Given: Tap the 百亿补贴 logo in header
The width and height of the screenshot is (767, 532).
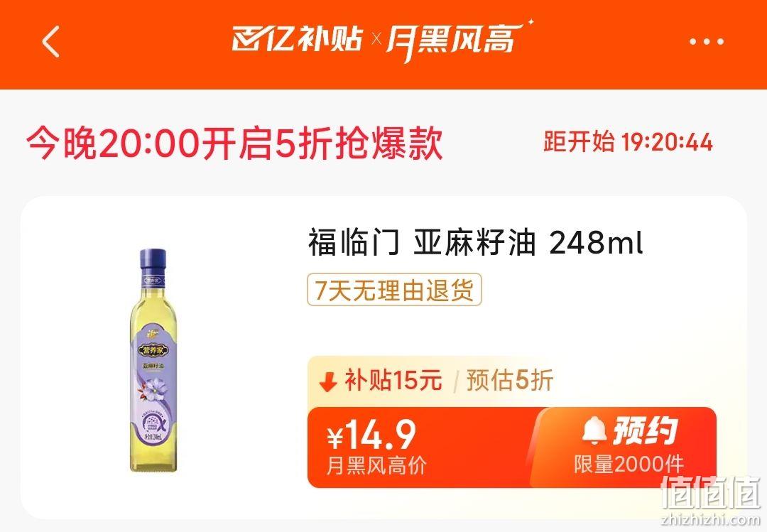Looking at the screenshot, I should click(297, 39).
